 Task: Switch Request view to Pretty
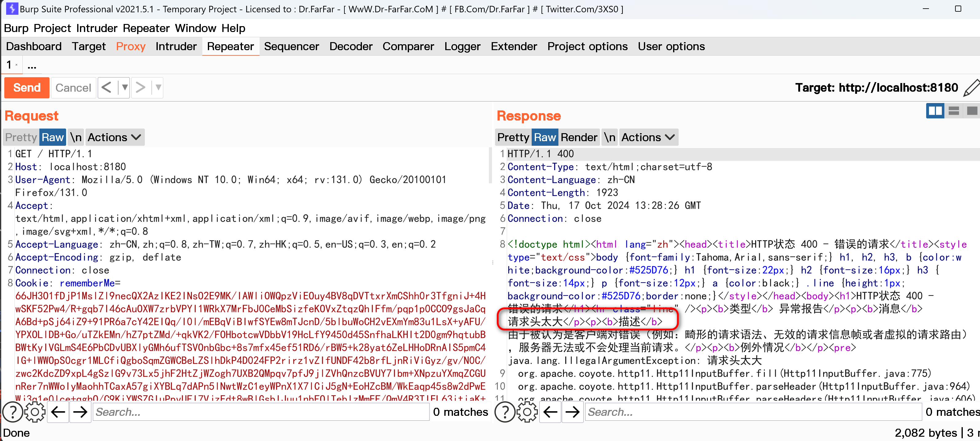pyautogui.click(x=21, y=137)
